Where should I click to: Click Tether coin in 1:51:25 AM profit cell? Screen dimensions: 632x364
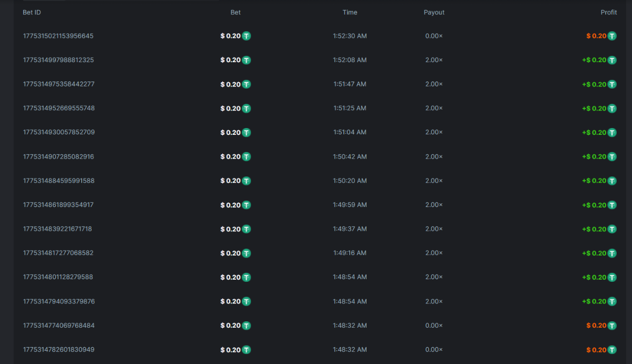pyautogui.click(x=612, y=109)
